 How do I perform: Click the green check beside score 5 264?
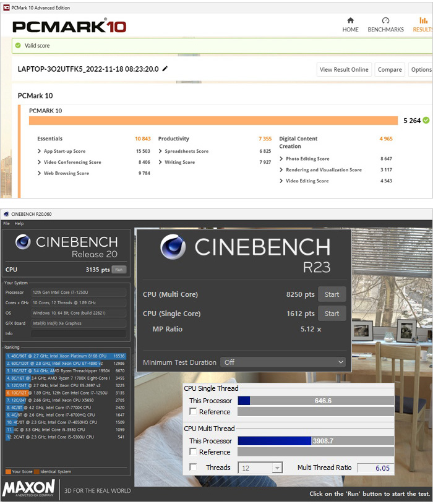[426, 120]
